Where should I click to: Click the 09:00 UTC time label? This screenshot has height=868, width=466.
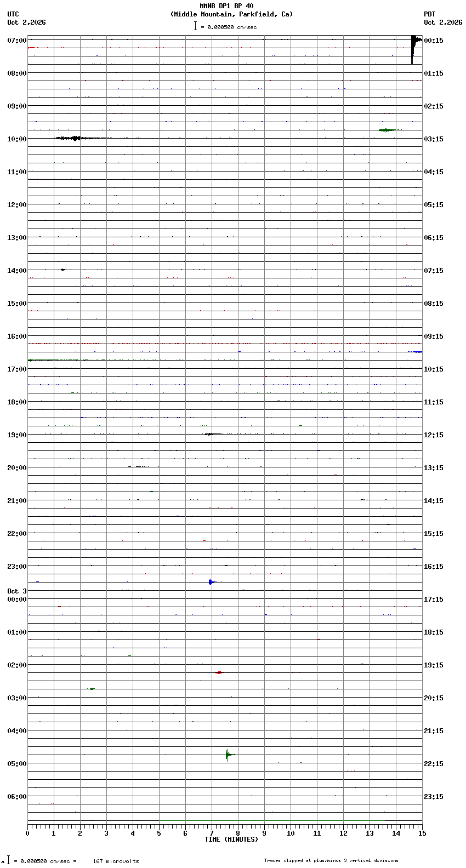(17, 106)
